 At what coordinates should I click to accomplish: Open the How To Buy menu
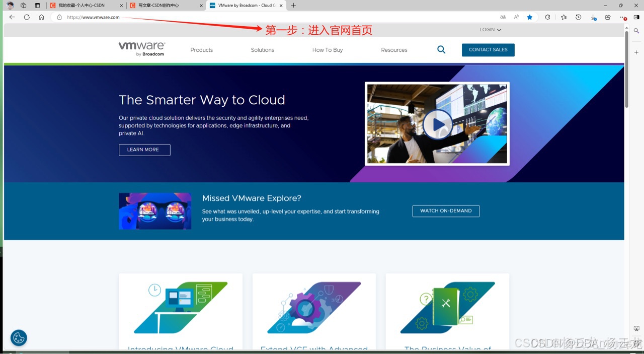click(x=328, y=50)
